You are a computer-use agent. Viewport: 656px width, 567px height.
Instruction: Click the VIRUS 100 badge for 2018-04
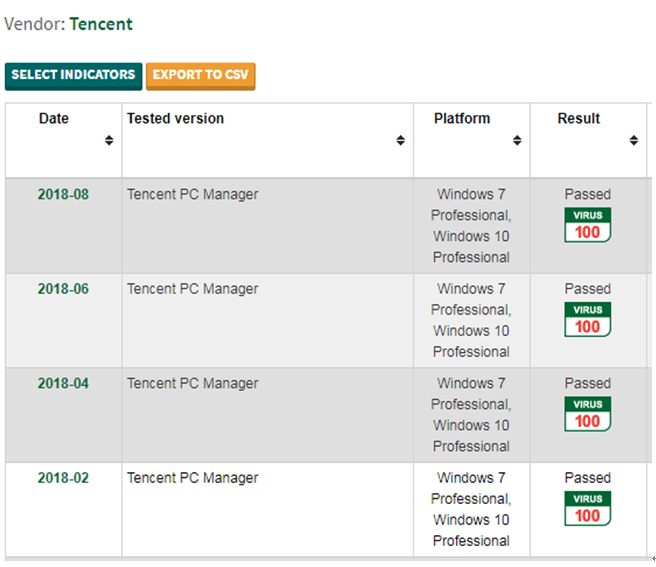587,413
